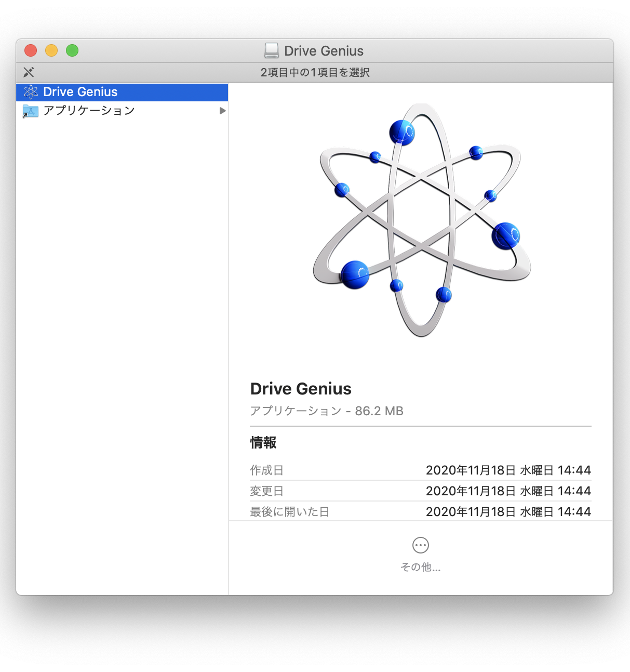The width and height of the screenshot is (630, 672).
Task: Click the circled ellipsis その他 icon
Action: click(420, 545)
